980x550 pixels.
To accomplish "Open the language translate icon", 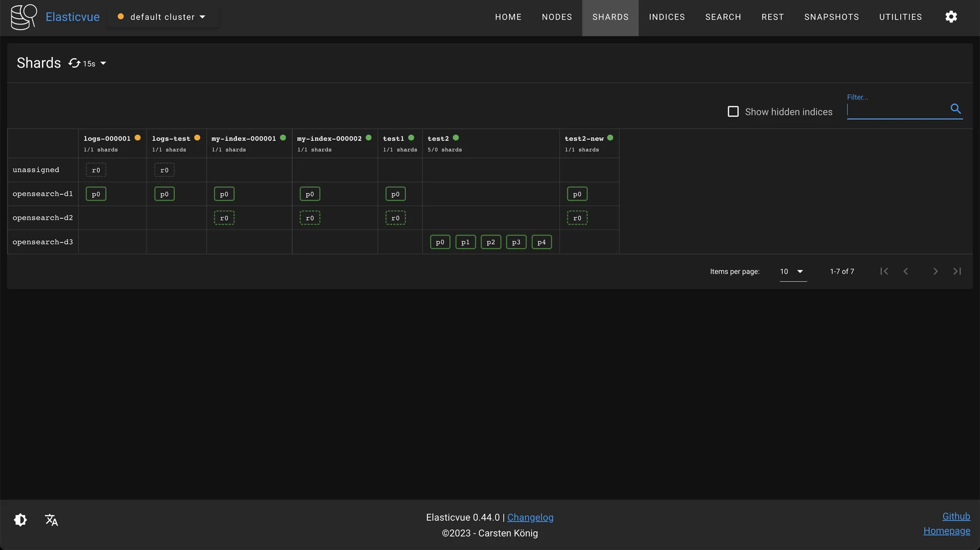I will (x=51, y=520).
